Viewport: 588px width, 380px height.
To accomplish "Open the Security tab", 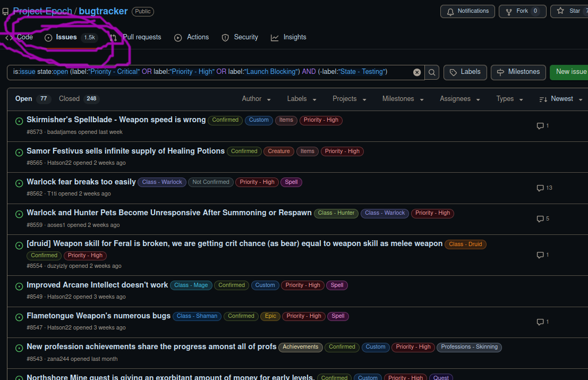I will point(240,37).
